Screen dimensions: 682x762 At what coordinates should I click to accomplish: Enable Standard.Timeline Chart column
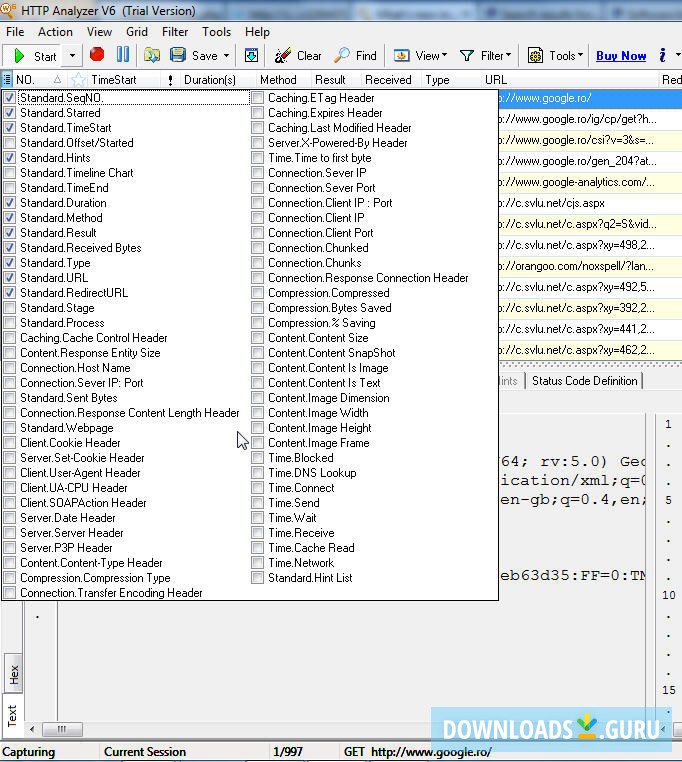pyautogui.click(x=9, y=173)
